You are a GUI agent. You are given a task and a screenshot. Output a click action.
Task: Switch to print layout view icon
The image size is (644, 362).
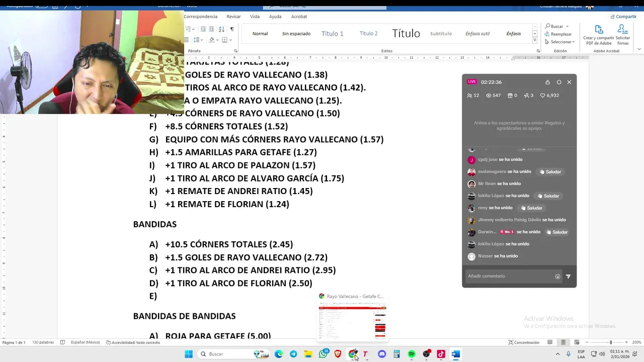tap(563, 342)
